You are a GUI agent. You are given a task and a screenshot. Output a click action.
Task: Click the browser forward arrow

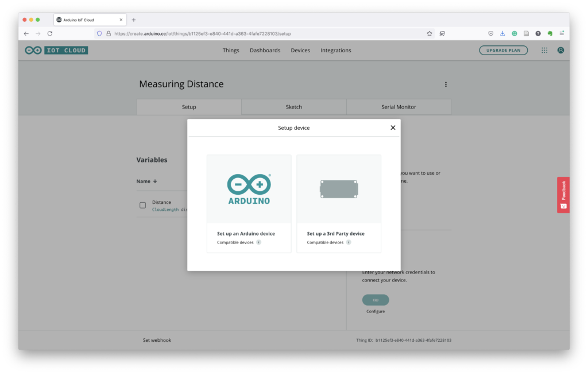coord(38,33)
